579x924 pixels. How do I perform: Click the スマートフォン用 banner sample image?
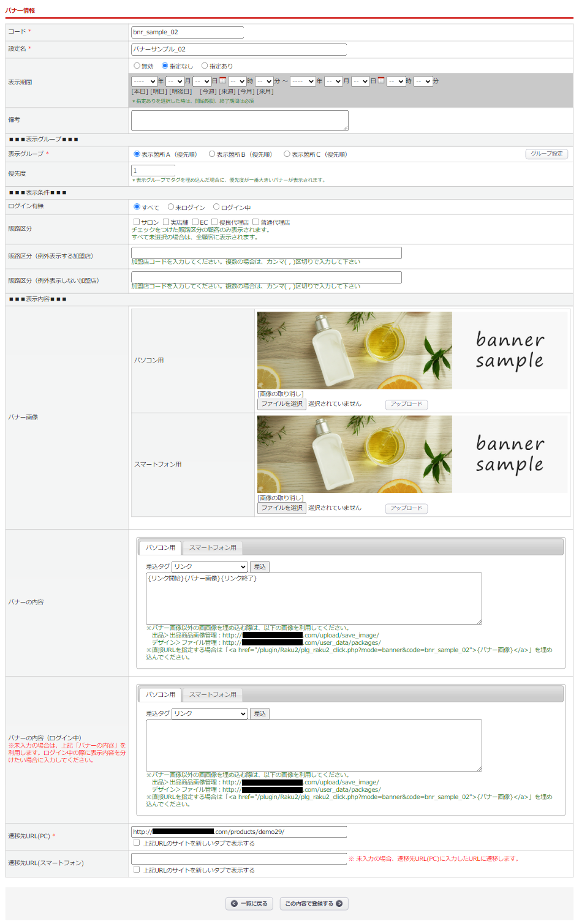click(x=412, y=454)
